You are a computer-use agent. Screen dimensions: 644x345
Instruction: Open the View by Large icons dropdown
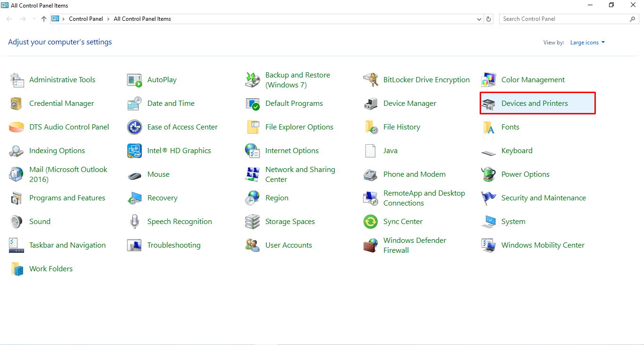(587, 43)
